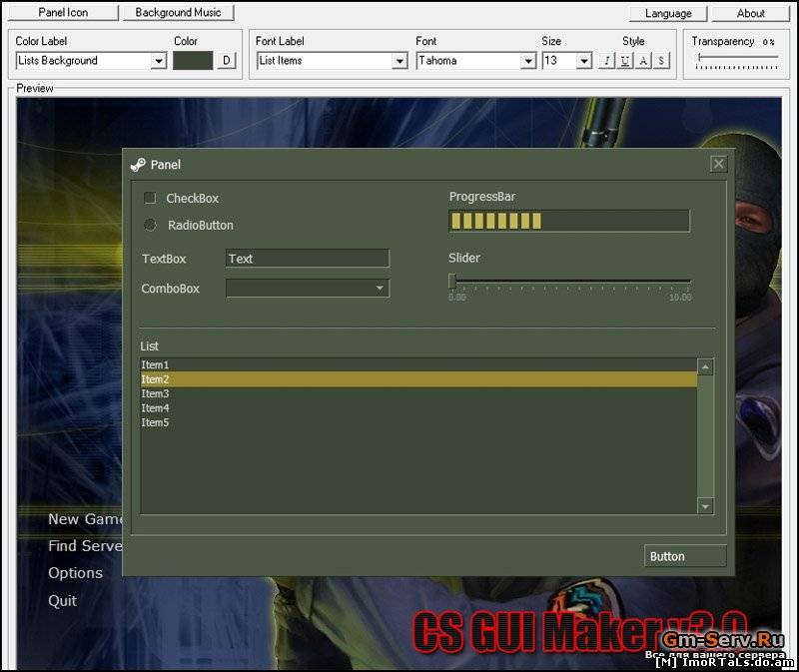Viewport: 799px width, 672px height.
Task: Click the yellow ProgressBar in preview
Action: (569, 221)
